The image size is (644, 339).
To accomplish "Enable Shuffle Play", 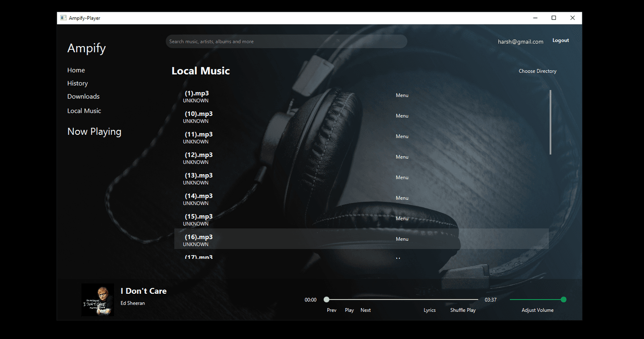I will coord(463,310).
